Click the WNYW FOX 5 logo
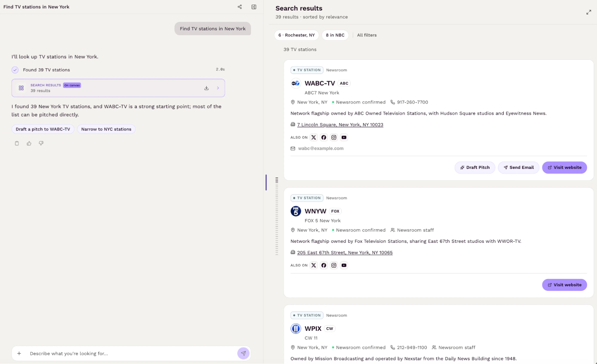The image size is (597, 364). pos(296,211)
